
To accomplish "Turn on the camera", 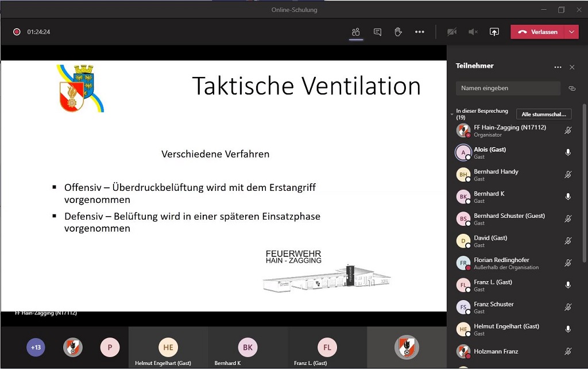I will [x=452, y=32].
